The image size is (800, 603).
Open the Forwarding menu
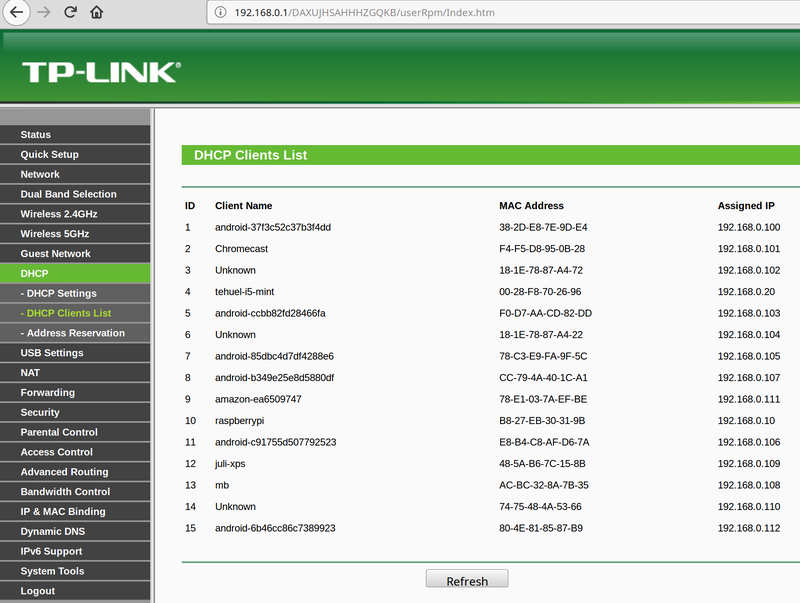pyautogui.click(x=75, y=393)
